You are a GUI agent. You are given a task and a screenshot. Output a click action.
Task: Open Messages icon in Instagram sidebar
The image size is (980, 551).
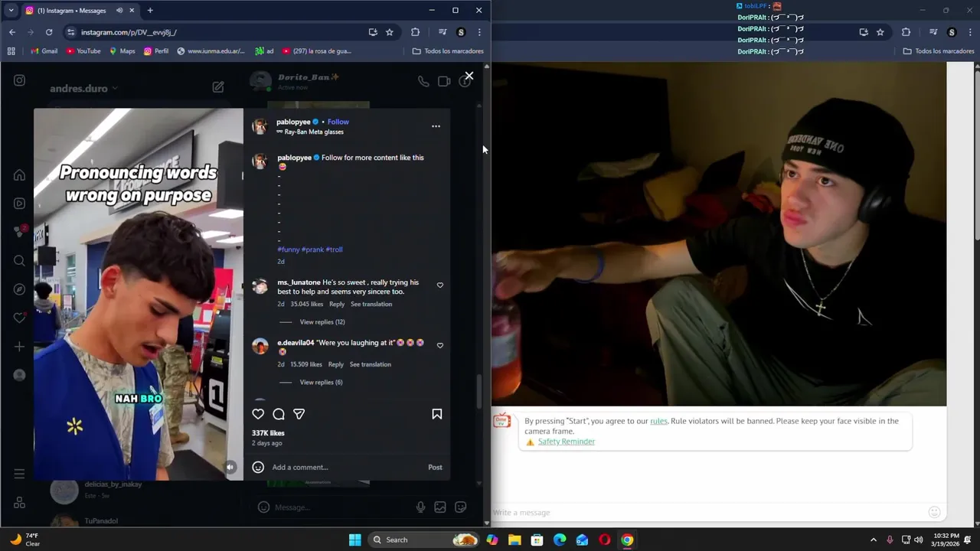[19, 232]
